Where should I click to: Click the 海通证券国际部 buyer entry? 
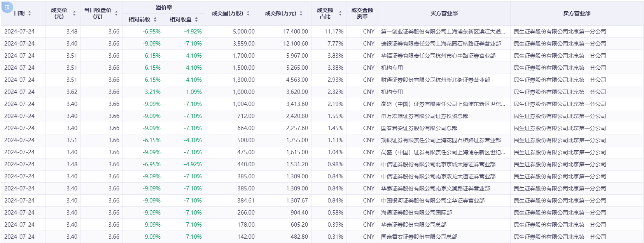pos(416,213)
